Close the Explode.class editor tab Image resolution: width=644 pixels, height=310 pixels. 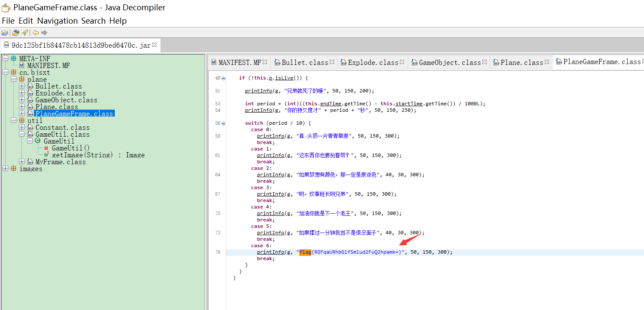[402, 61]
